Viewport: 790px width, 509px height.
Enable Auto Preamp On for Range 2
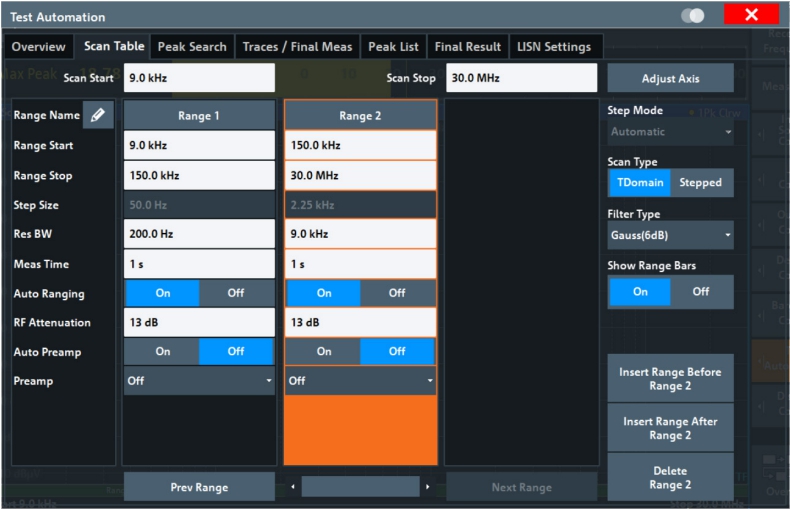(323, 351)
